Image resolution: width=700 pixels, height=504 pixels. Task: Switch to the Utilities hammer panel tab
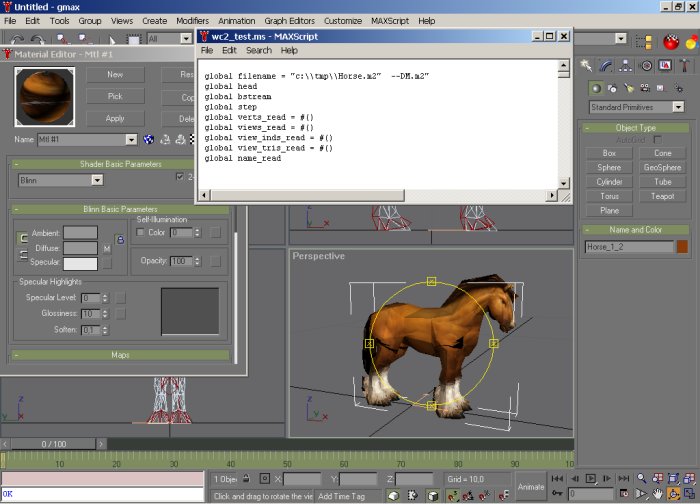coord(684,66)
